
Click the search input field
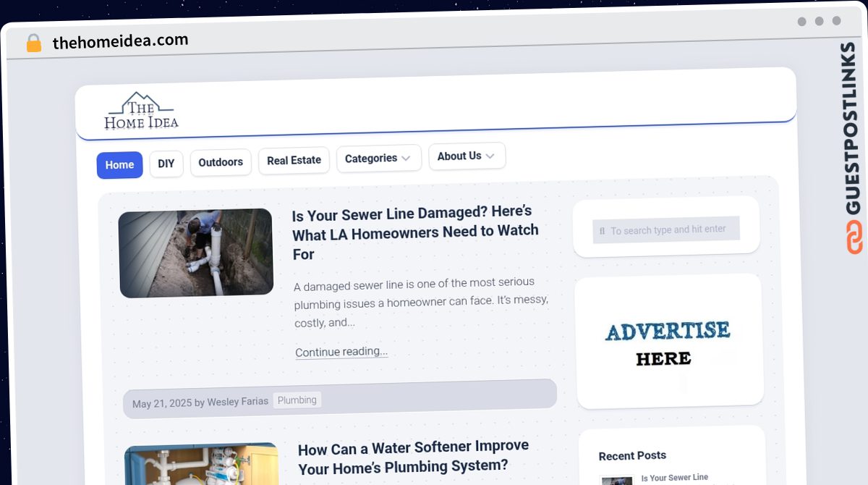(666, 229)
